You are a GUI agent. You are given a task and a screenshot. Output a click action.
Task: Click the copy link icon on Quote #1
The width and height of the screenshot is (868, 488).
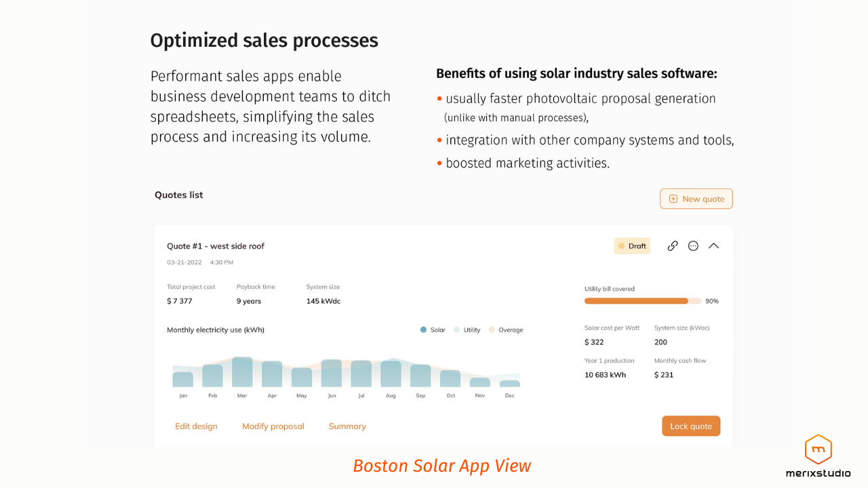click(x=673, y=245)
